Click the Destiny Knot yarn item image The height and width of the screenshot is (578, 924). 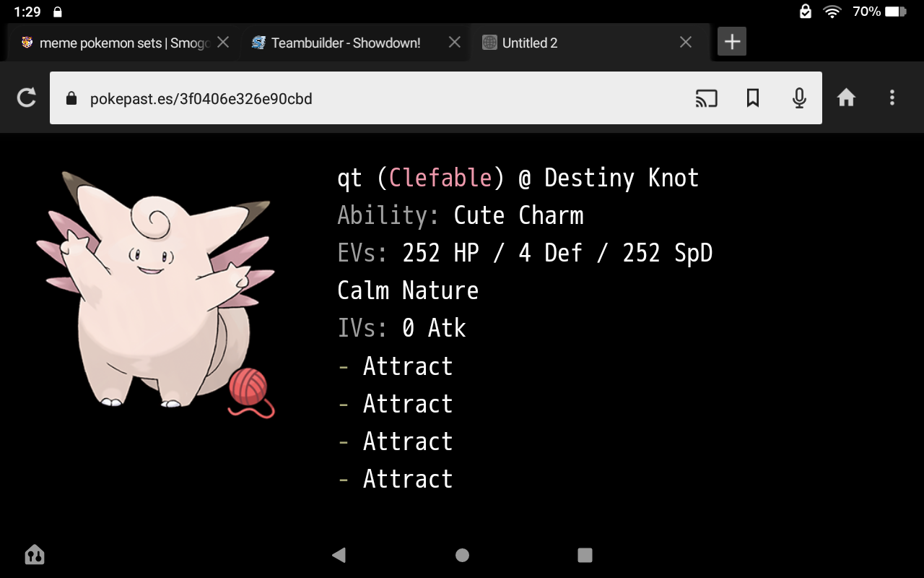tap(251, 392)
